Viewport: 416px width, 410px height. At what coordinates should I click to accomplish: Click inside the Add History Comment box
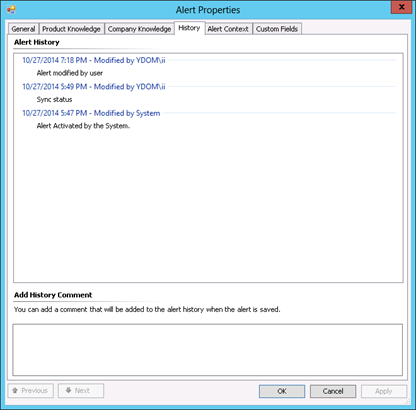point(207,350)
